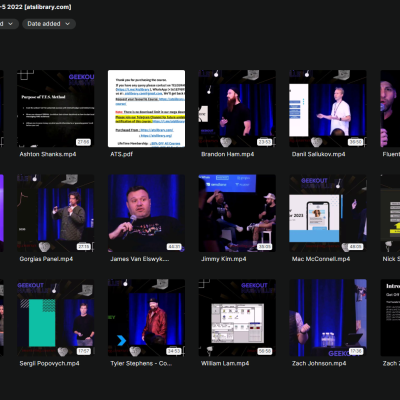Screen dimensions: 400x400
Task: Open the Date added sort dropdown
Action: 49,24
